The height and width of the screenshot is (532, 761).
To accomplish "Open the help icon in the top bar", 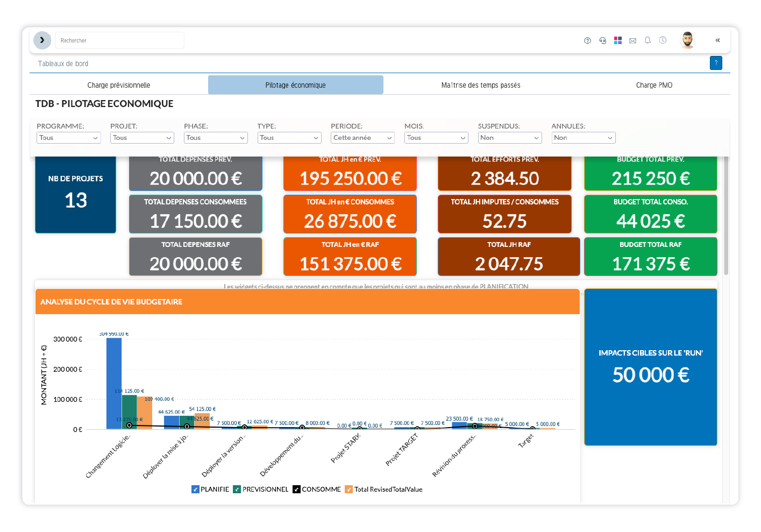I will click(587, 40).
